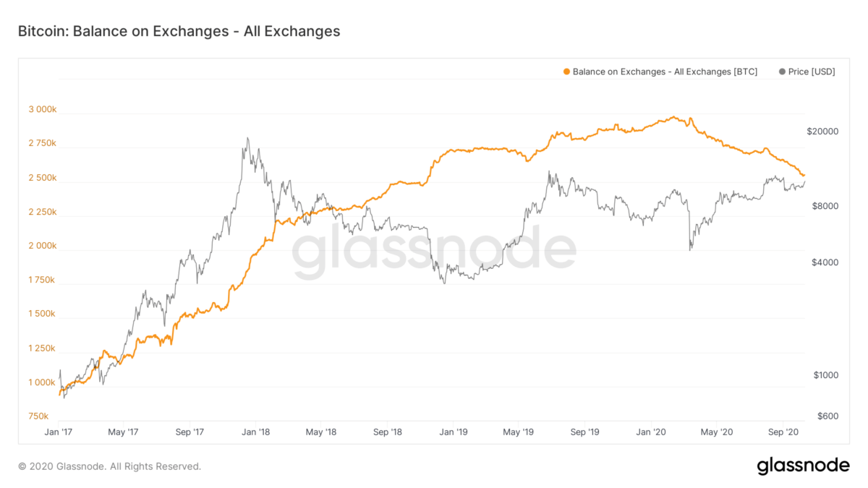Click the glassnode logo at bottom right
This screenshot has height=488, width=868.
[803, 466]
